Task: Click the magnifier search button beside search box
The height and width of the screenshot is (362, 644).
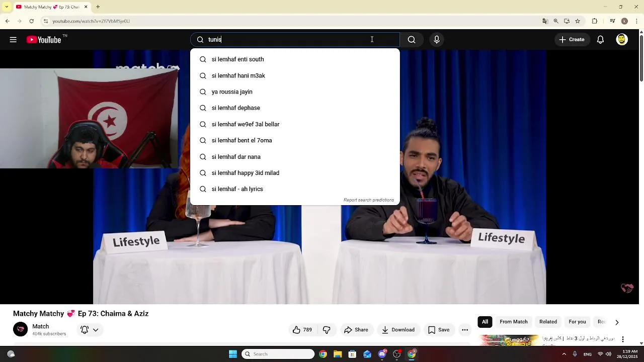Action: pyautogui.click(x=412, y=40)
